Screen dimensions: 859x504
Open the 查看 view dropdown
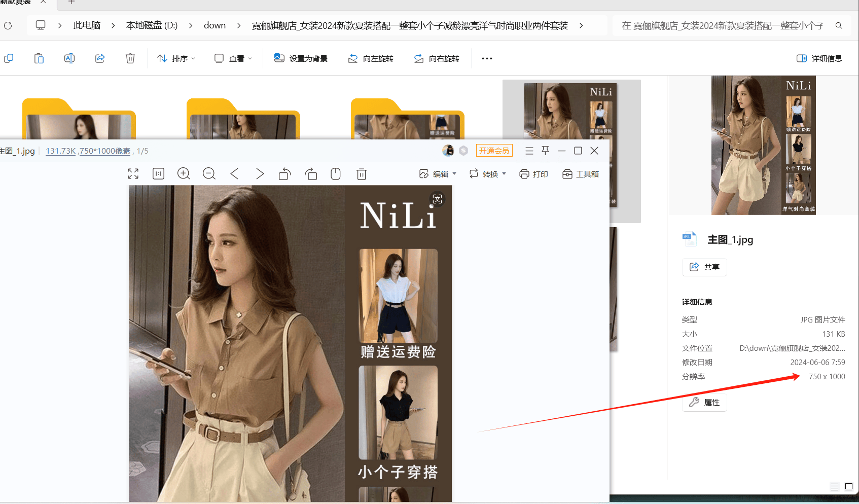[233, 58]
